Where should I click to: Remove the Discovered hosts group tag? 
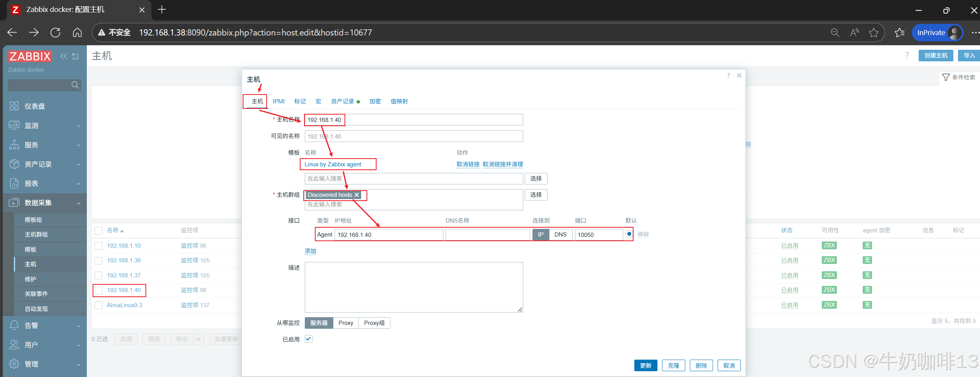[x=357, y=195]
